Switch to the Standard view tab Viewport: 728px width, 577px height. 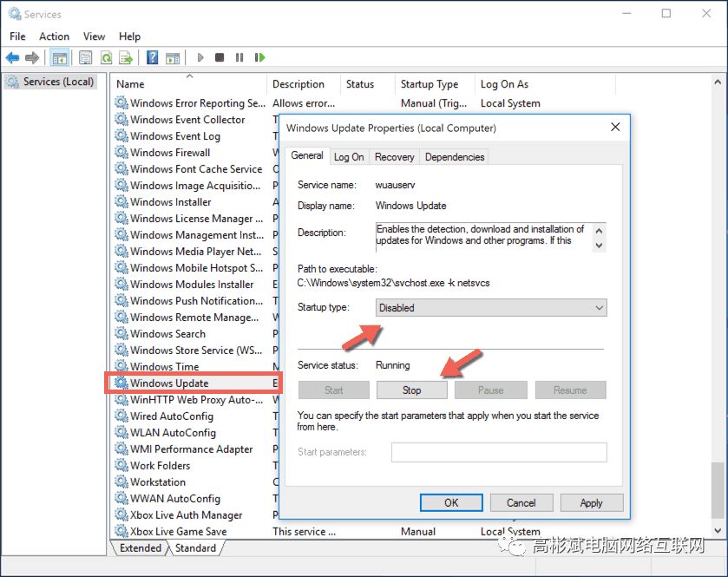pos(195,547)
